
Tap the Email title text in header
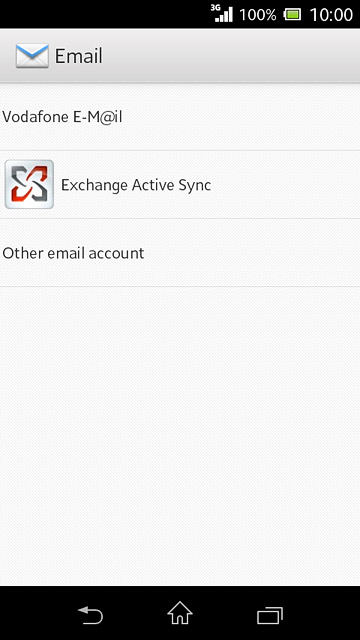point(78,56)
